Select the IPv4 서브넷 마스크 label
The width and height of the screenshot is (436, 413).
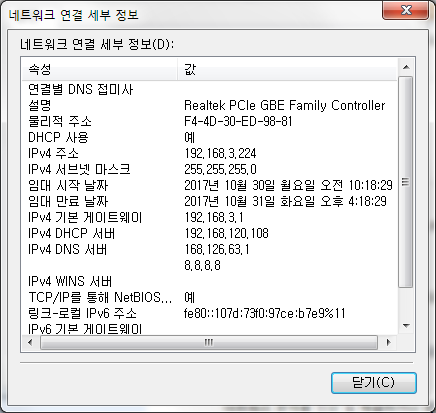point(79,169)
